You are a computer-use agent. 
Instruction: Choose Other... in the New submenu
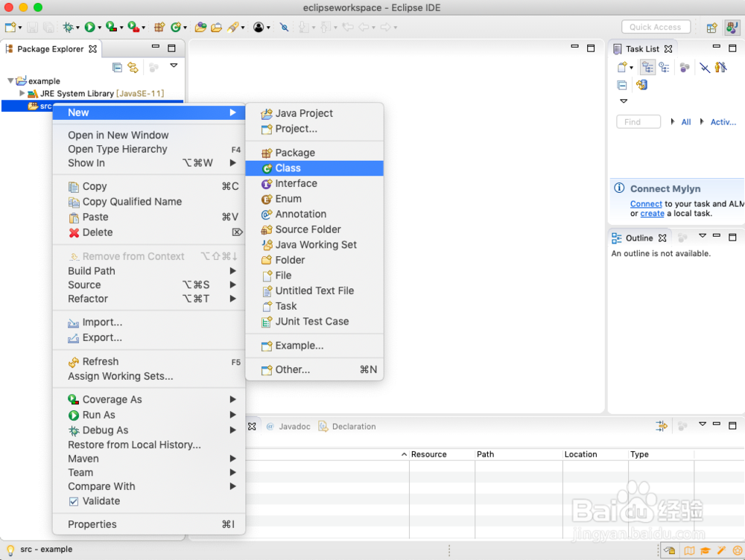(314, 369)
